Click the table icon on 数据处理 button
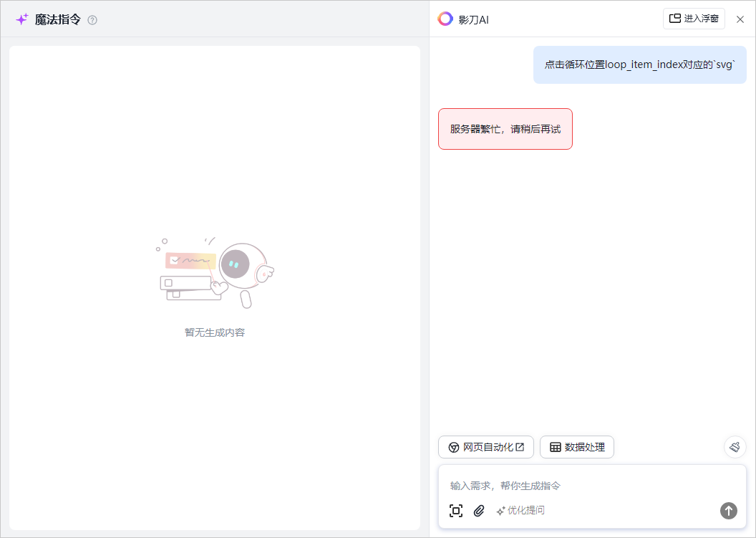Image resolution: width=756 pixels, height=538 pixels. click(556, 447)
